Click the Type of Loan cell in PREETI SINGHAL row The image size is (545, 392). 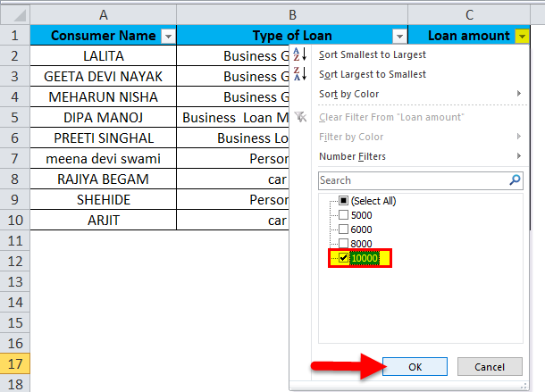click(233, 138)
